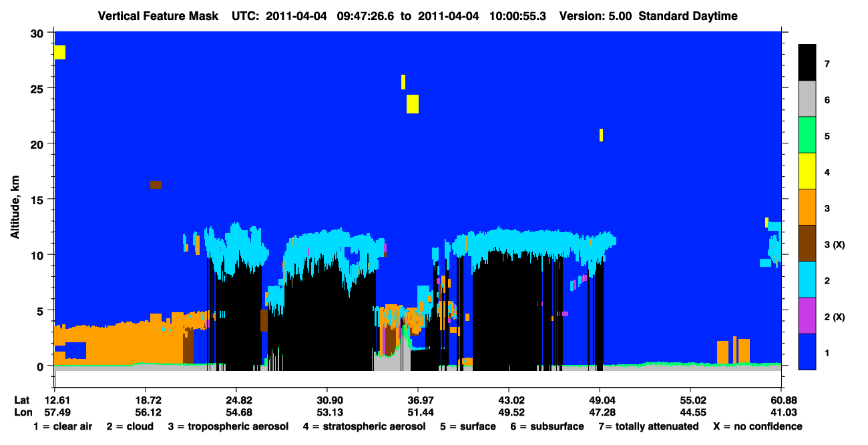
Task: Click the legend text '1 = clear air'
Action: pos(62,426)
